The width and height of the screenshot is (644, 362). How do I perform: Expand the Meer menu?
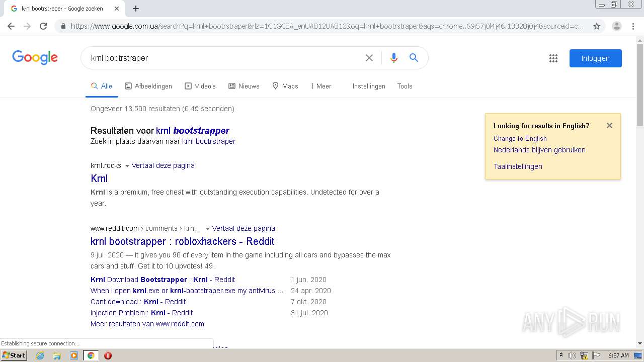321,86
